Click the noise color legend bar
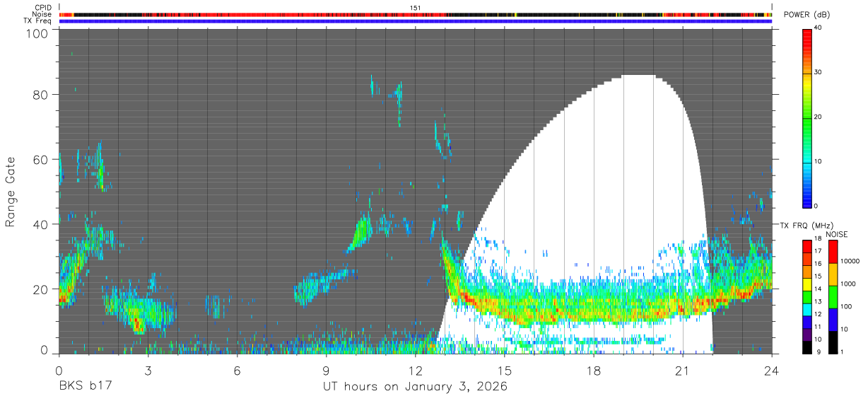Image resolution: width=868 pixels, height=401 pixels. click(x=833, y=297)
